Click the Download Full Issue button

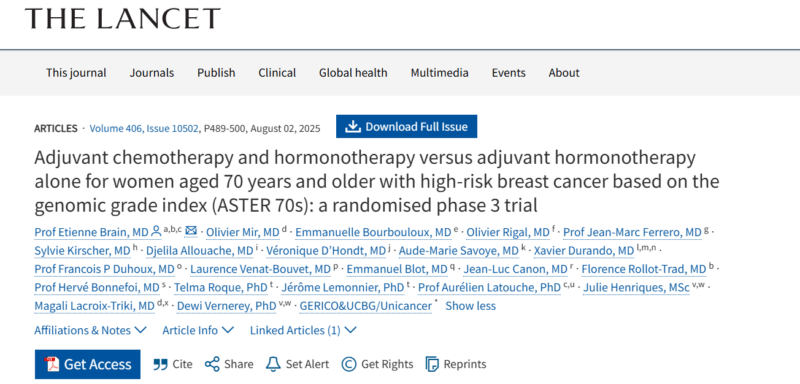[407, 126]
